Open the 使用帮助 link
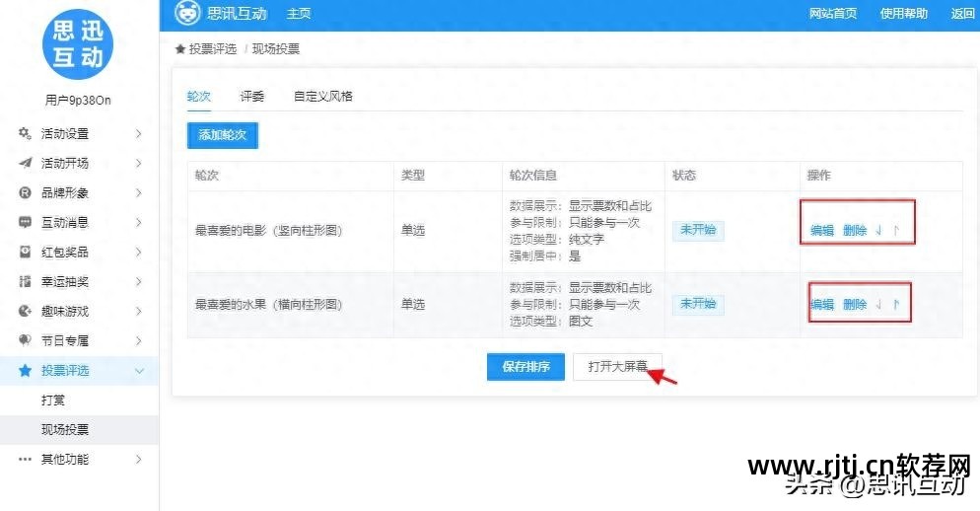Screen dimensions: 980x511 [904, 13]
